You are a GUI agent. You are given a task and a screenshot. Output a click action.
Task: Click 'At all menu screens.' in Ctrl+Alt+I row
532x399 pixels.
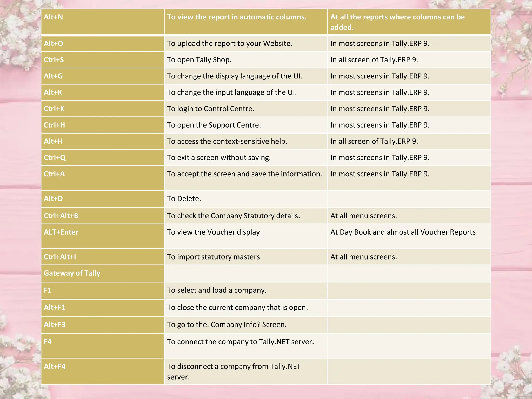(364, 257)
